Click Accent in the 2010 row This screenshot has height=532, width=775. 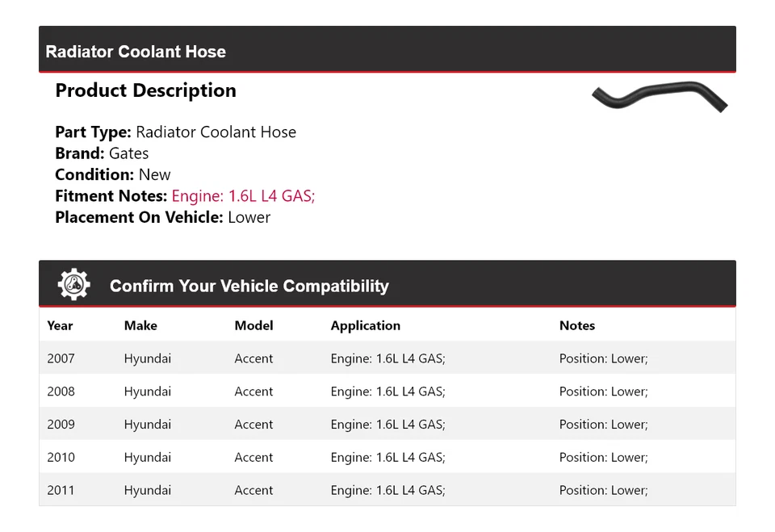pyautogui.click(x=253, y=457)
